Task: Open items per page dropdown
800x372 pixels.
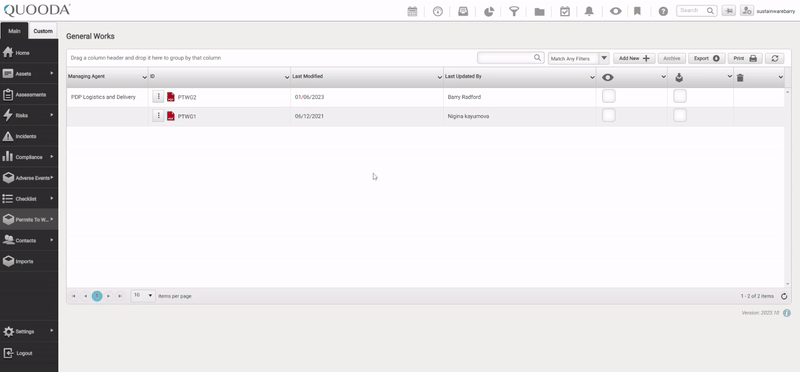Action: [x=143, y=295]
